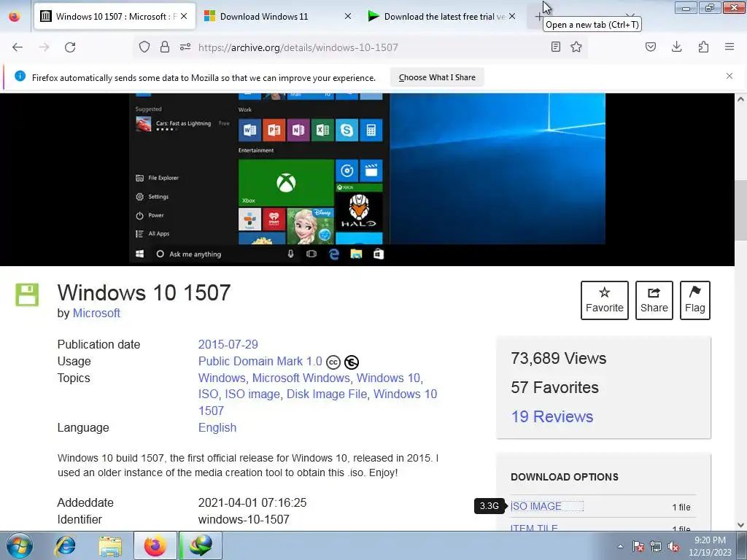Screen dimensions: 747x560
Task: Close the Download Windows 11 tab
Action: click(x=348, y=16)
